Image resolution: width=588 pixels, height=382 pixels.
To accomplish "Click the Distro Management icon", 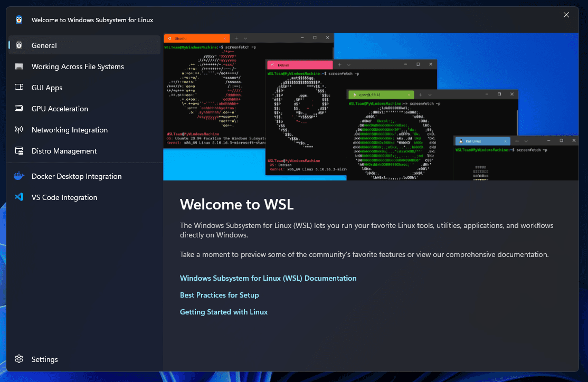I will coord(19,151).
